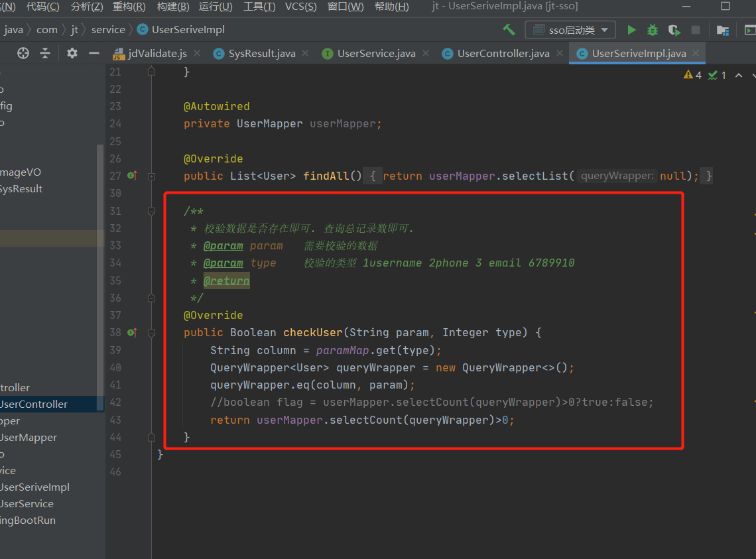Click the warnings count indicator showing 4
Viewport: 756px width, 559px height.
(692, 75)
